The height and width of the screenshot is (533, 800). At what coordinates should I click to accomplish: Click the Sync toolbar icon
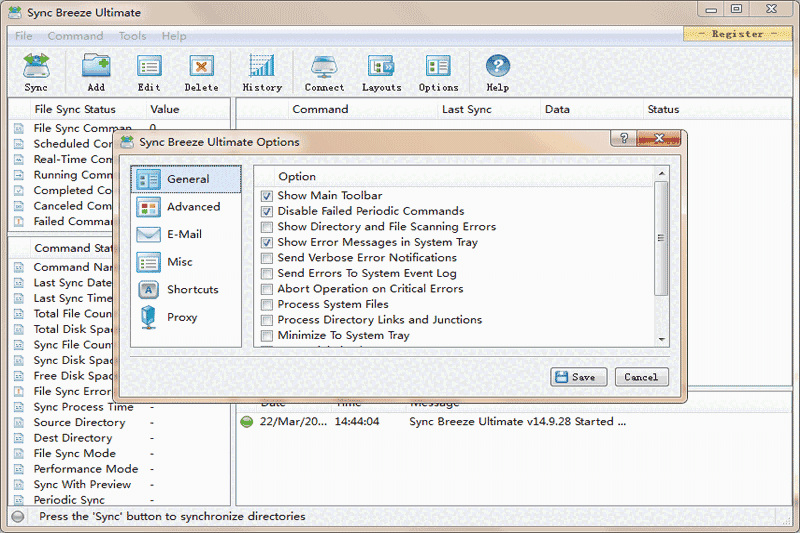pyautogui.click(x=36, y=66)
